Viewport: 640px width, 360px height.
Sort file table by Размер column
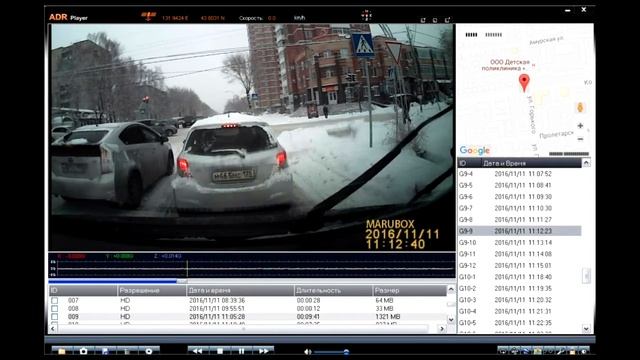click(x=410, y=290)
